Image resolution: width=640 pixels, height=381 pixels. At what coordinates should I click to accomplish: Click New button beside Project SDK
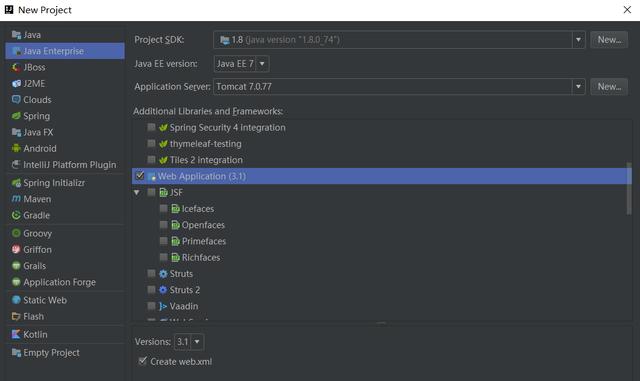pos(609,40)
